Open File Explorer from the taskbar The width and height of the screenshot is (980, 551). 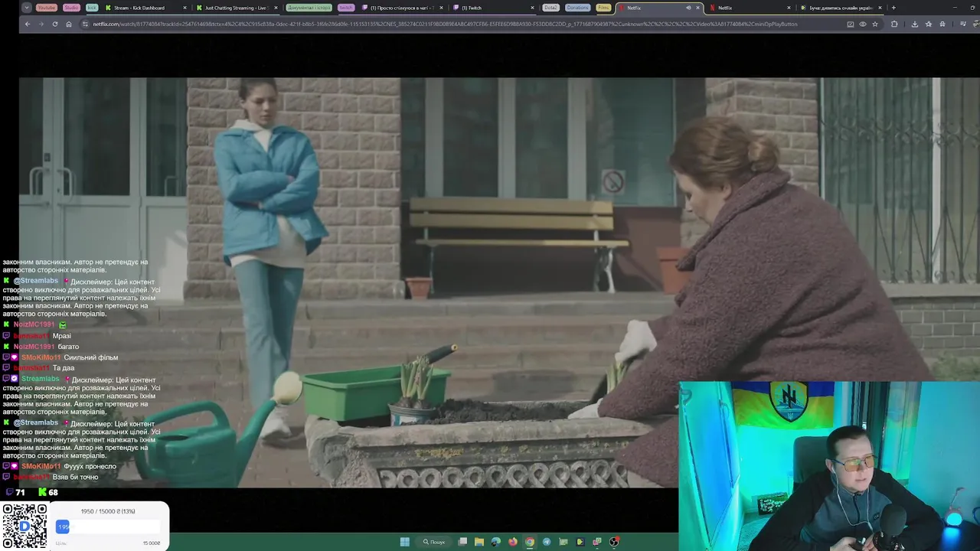[479, 542]
